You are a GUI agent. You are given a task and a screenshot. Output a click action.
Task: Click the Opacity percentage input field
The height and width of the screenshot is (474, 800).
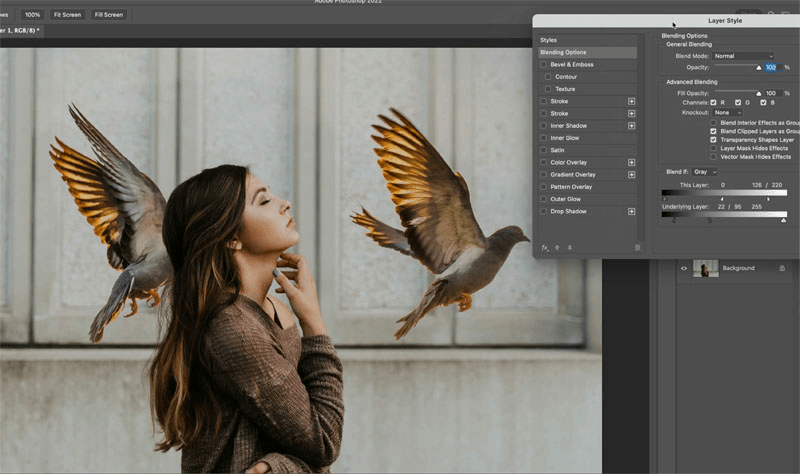[772, 67]
